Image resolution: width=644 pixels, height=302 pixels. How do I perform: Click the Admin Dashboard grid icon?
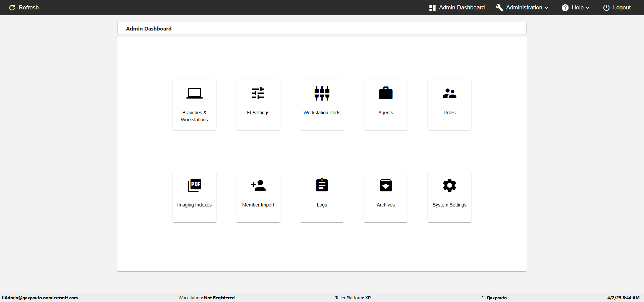coord(432,7)
